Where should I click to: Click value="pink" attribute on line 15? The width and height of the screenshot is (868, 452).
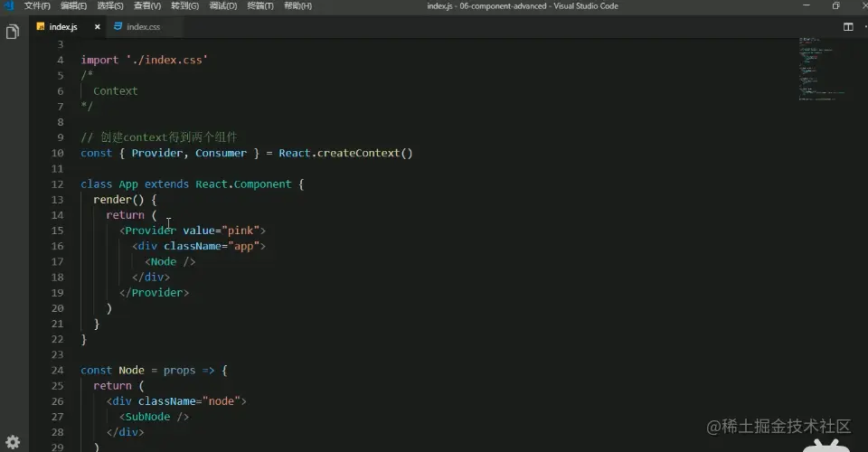click(222, 231)
